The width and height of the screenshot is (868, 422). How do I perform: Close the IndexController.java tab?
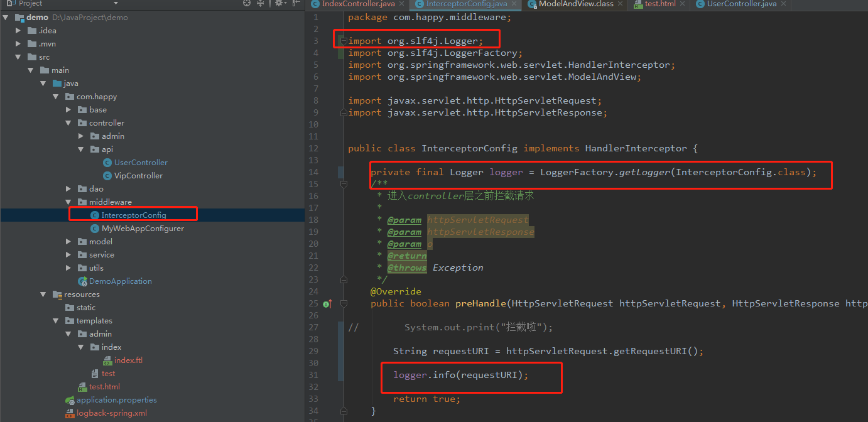[403, 4]
